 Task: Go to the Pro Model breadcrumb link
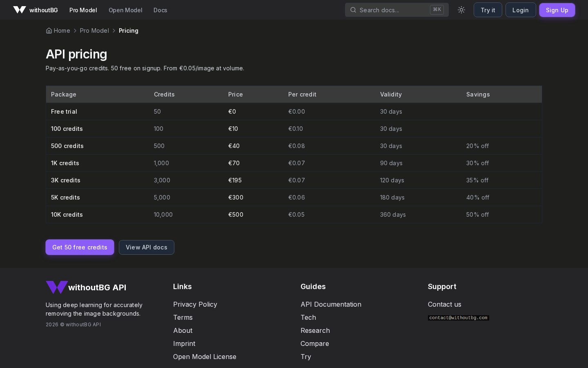point(94,31)
